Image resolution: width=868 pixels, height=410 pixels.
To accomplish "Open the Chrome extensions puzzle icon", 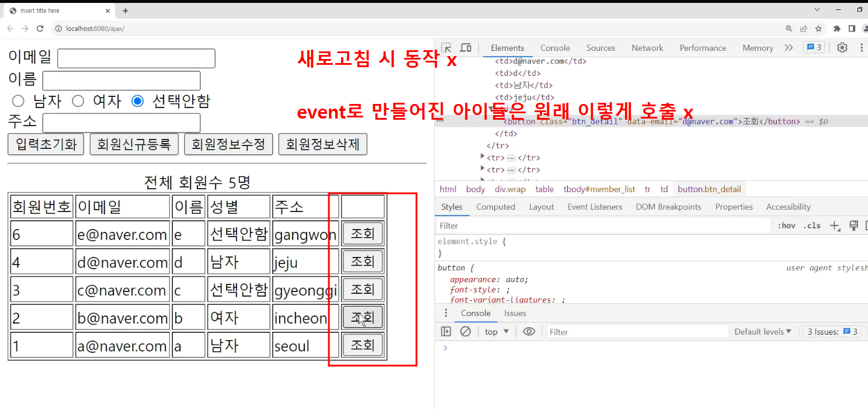I will point(837,29).
